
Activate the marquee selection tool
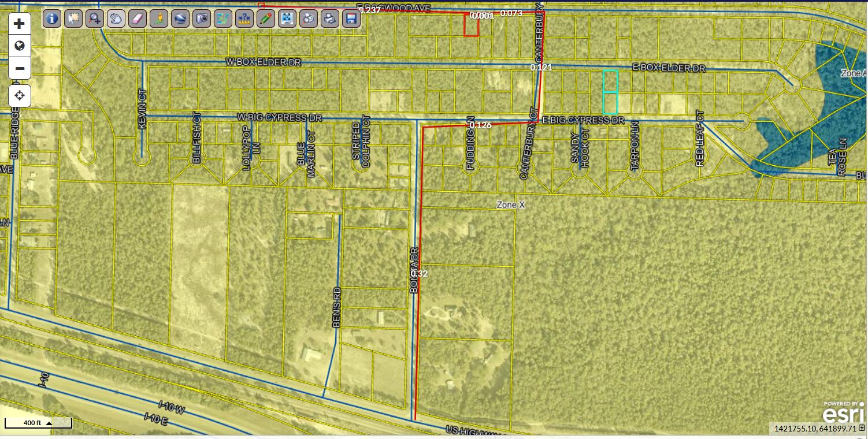pyautogui.click(x=73, y=19)
